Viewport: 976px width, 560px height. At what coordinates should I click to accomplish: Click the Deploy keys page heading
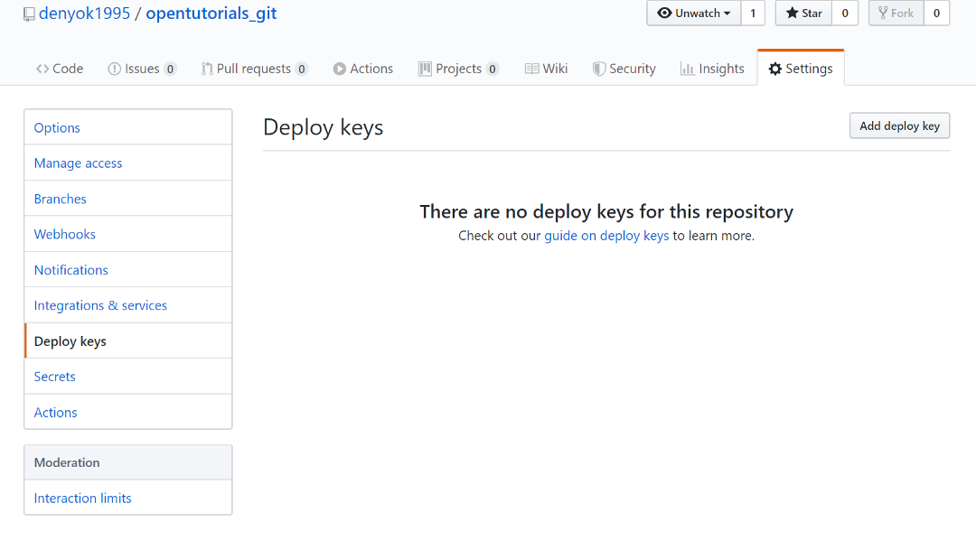click(x=323, y=127)
